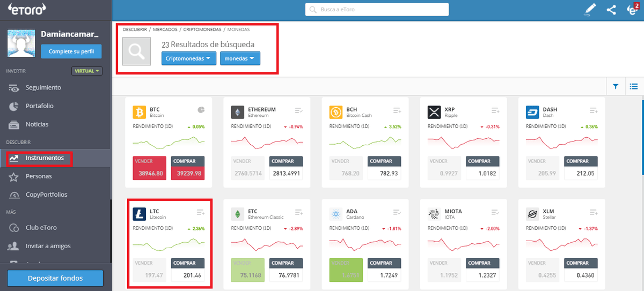
Task: Go to Portafolio in sidebar
Action: click(39, 106)
